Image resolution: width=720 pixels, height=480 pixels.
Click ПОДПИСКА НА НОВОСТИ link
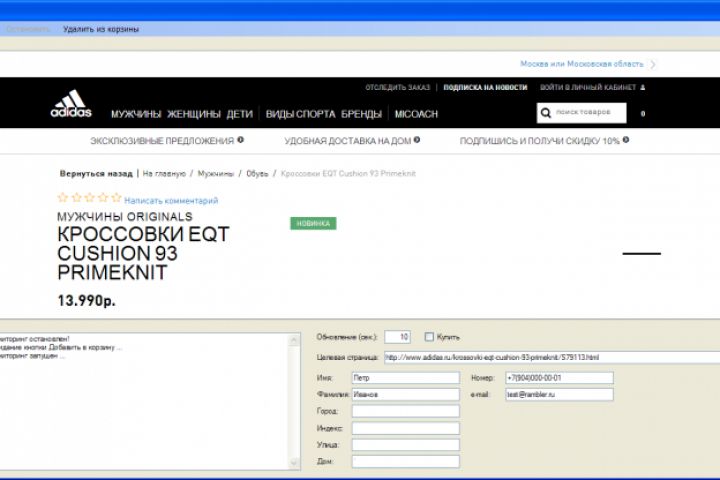pos(485,87)
